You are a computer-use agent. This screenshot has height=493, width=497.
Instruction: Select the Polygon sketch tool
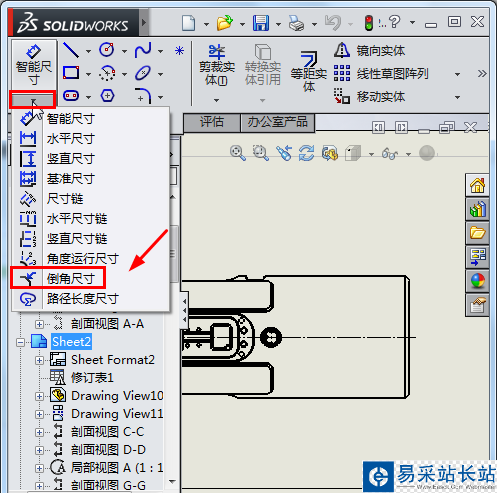[107, 96]
